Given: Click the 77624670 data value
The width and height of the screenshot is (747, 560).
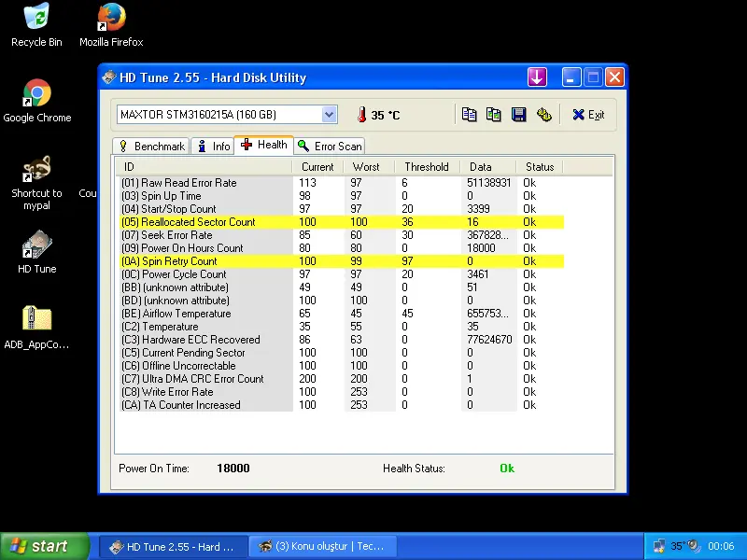Looking at the screenshot, I should (489, 340).
